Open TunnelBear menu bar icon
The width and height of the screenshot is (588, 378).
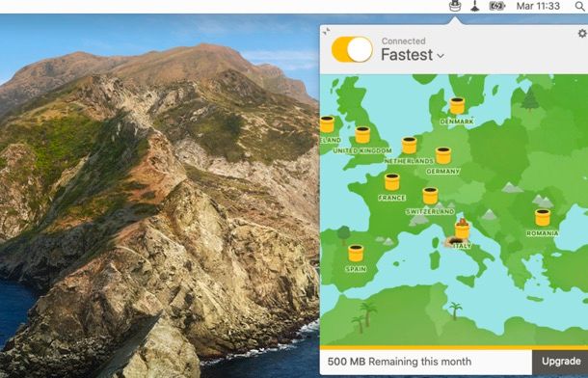click(455, 6)
